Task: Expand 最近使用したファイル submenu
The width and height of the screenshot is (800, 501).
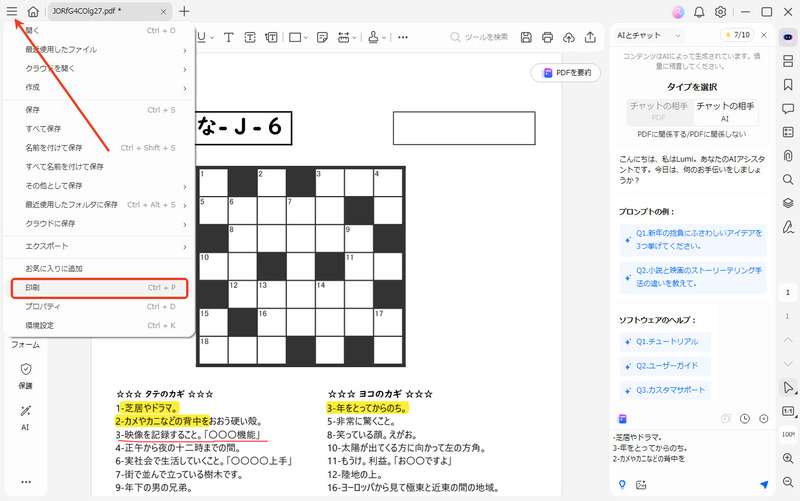Action: (100, 49)
